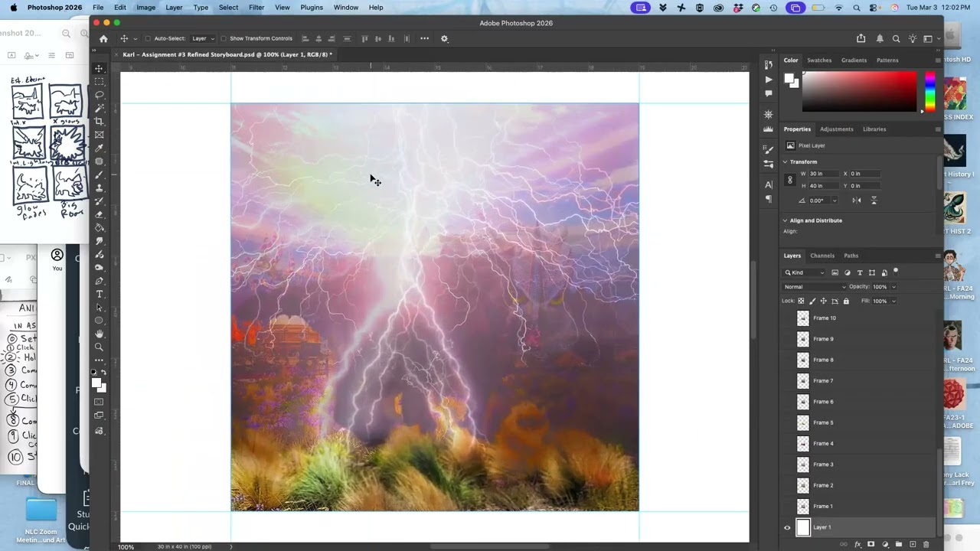Switch to the Libraries tab
The image size is (980, 551).
(x=874, y=129)
